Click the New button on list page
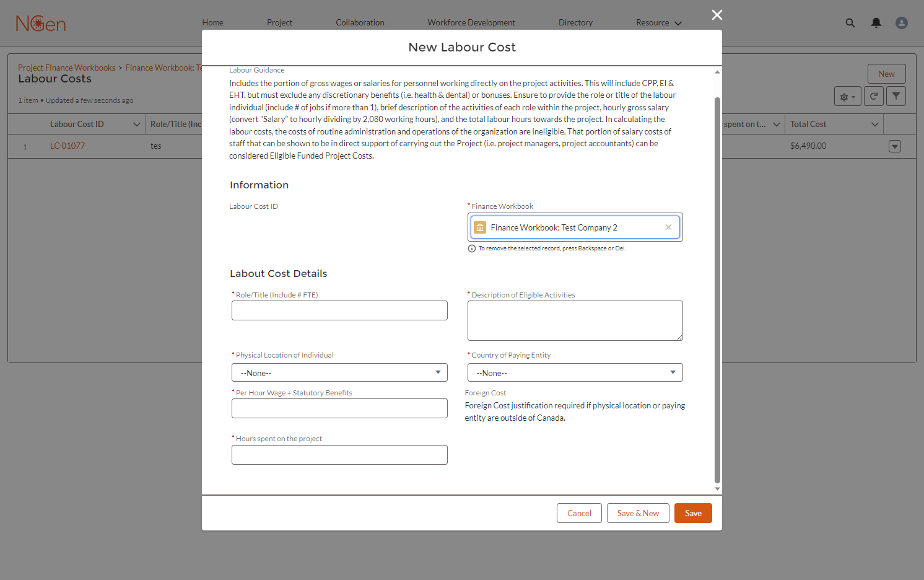This screenshot has width=924, height=580. pos(886,74)
